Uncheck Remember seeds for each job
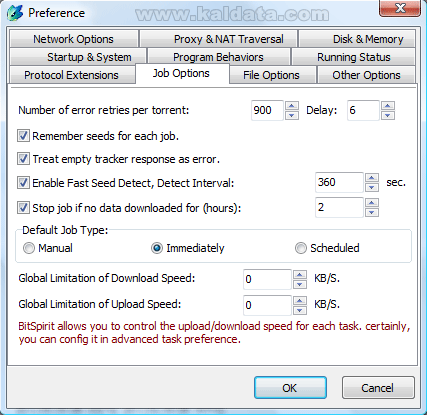 coord(23,136)
